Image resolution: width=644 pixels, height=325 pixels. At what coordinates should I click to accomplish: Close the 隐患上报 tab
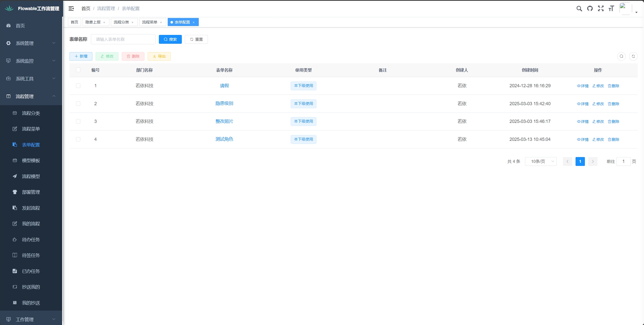(x=104, y=23)
